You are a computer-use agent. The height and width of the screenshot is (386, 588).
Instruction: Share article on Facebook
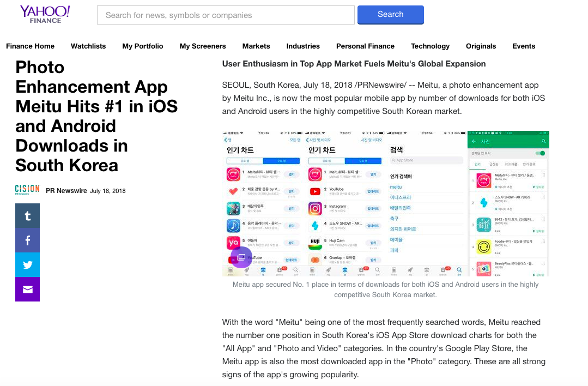pyautogui.click(x=27, y=240)
